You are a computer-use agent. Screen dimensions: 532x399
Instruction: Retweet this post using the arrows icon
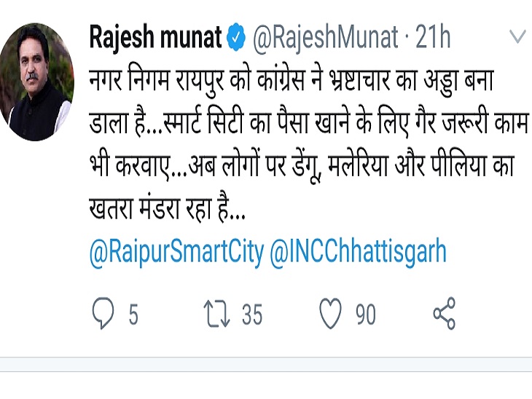217,314
